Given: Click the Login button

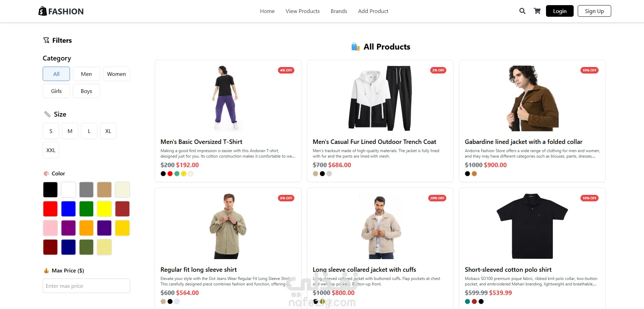Looking at the screenshot, I should pyautogui.click(x=560, y=11).
